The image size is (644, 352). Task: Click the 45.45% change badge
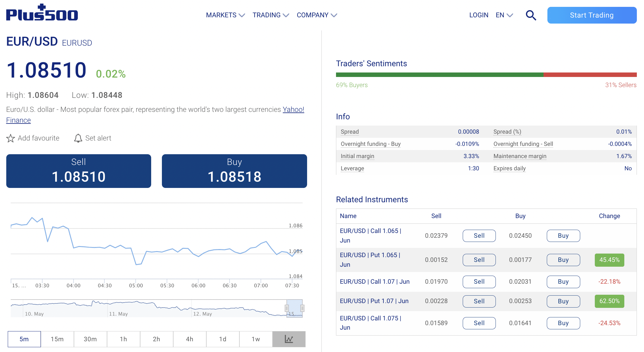pyautogui.click(x=609, y=260)
